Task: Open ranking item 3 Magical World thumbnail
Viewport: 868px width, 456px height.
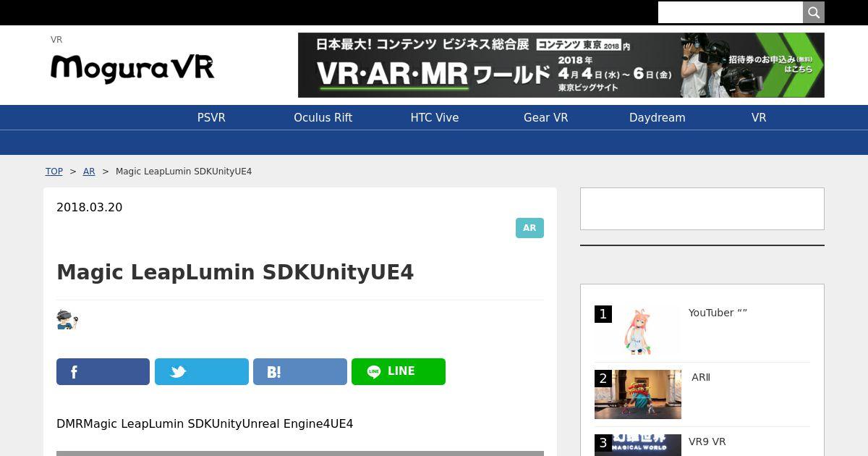Action: click(638, 445)
